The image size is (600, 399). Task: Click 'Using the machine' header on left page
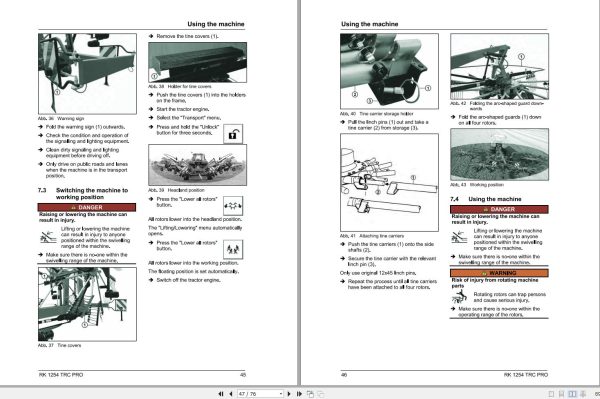click(216, 24)
